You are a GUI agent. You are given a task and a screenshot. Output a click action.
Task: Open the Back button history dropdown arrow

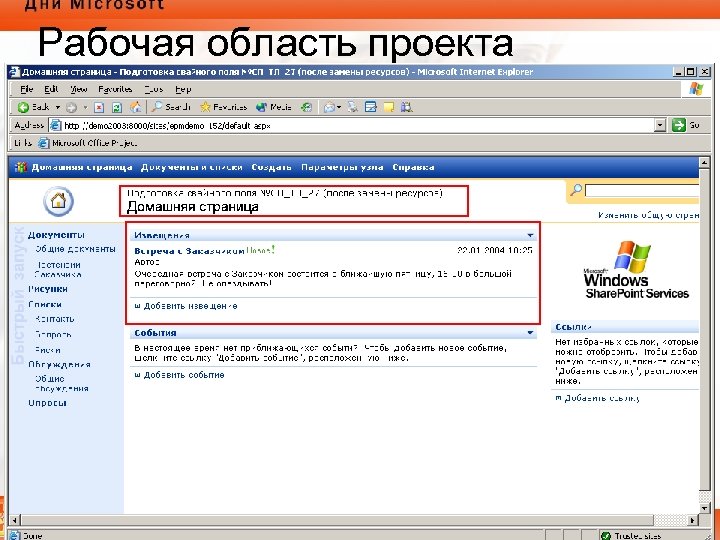click(x=58, y=107)
